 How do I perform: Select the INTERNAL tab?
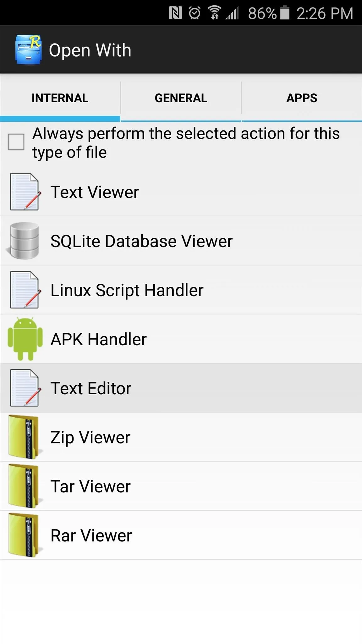(60, 98)
